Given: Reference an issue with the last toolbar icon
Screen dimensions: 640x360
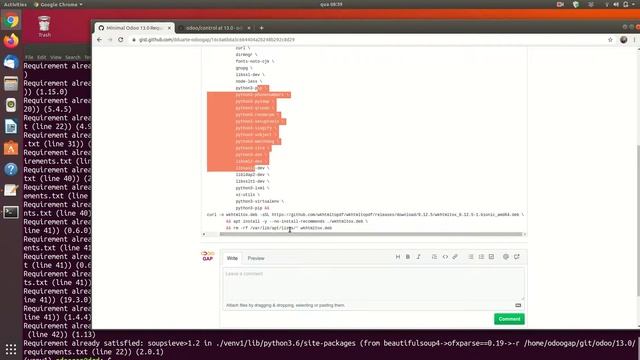Looking at the screenshot, I should tap(517, 257).
